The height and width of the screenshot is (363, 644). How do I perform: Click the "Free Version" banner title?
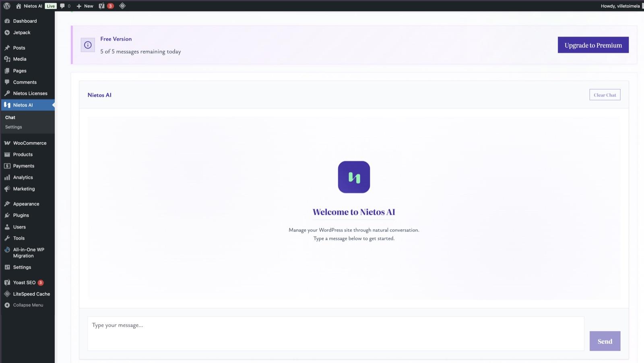click(x=116, y=39)
